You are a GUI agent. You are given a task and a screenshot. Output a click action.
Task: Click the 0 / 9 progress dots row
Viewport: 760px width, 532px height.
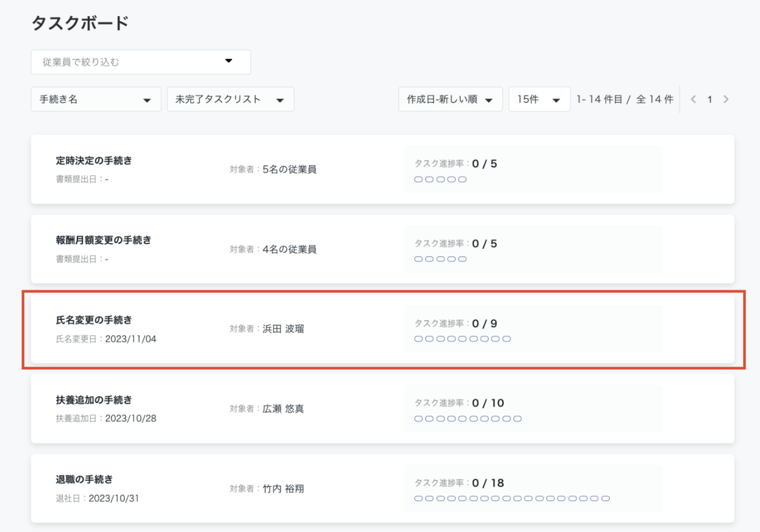coord(463,339)
